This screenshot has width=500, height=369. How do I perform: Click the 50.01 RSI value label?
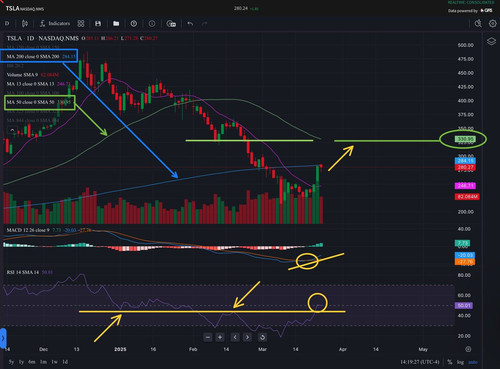point(464,305)
